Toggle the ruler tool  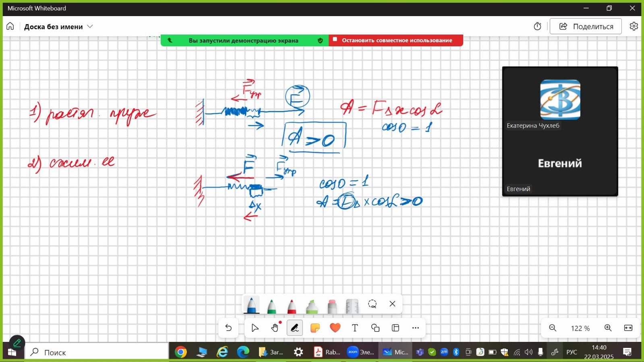click(352, 306)
